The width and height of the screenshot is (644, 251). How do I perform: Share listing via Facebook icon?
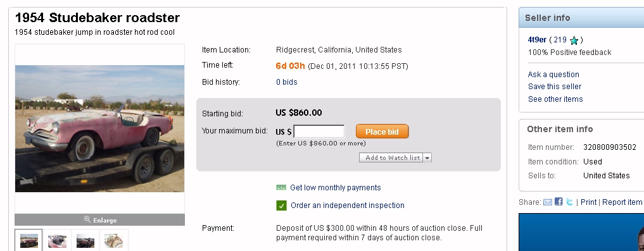(x=559, y=202)
